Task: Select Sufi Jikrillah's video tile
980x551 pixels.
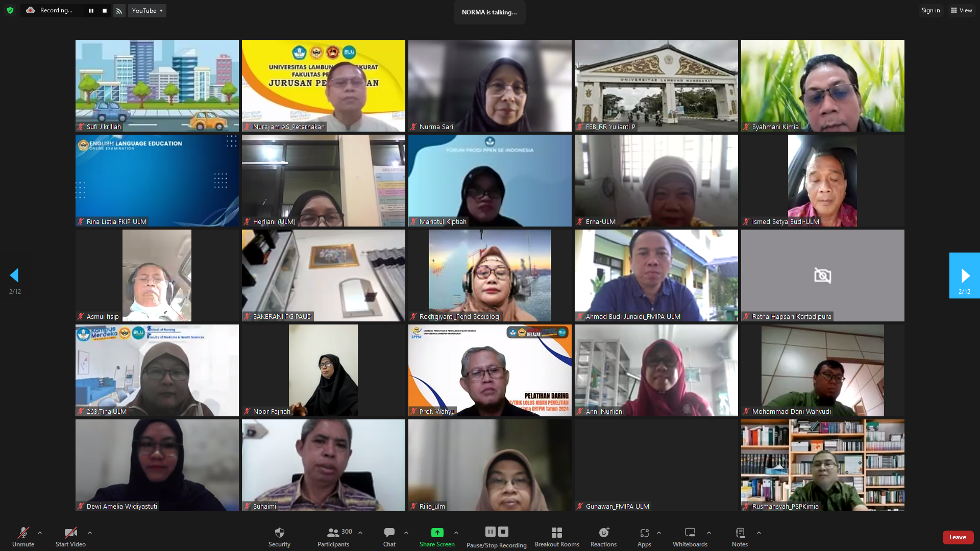Action: click(157, 86)
